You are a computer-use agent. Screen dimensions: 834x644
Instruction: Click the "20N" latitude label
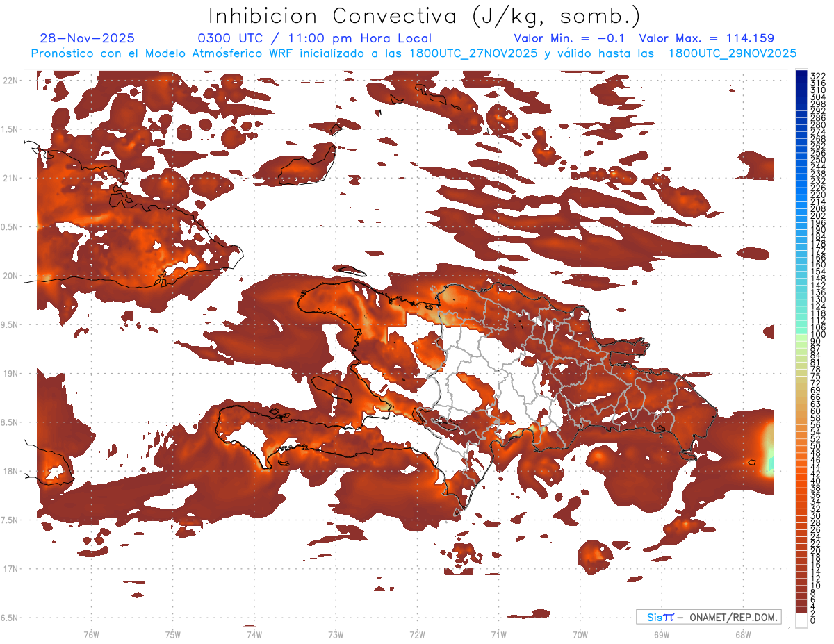[10, 276]
